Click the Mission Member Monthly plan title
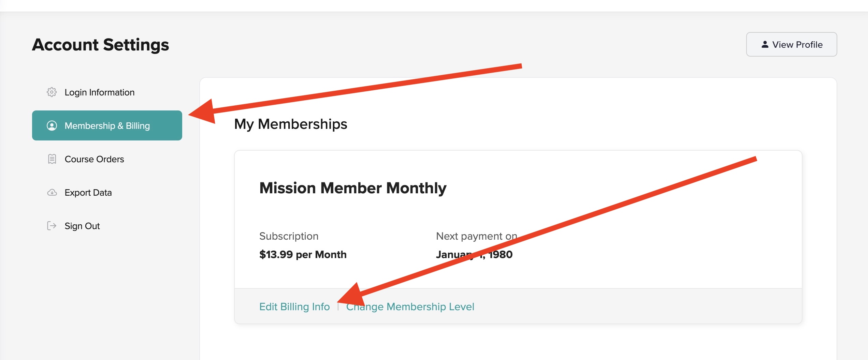The height and width of the screenshot is (360, 868). 352,188
